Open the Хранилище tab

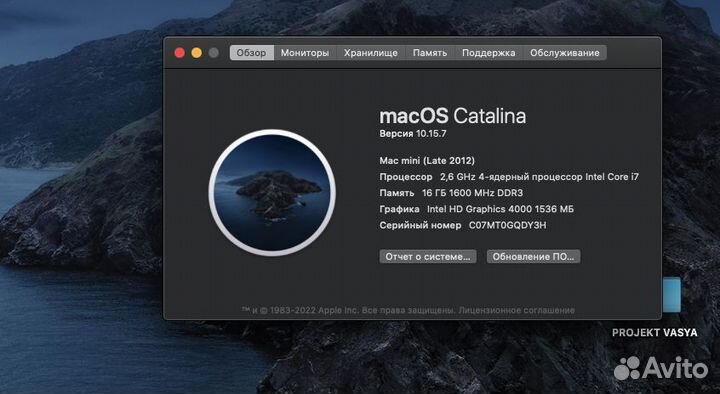click(x=371, y=53)
